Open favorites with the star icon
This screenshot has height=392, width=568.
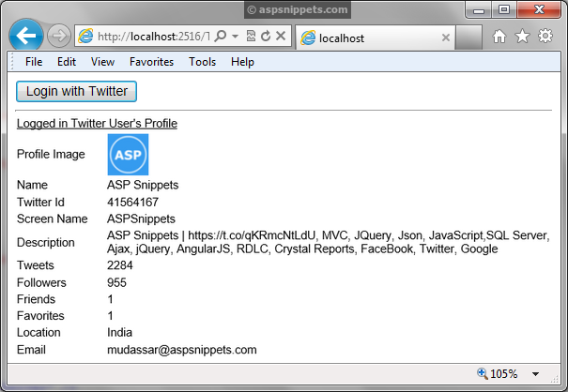(522, 37)
